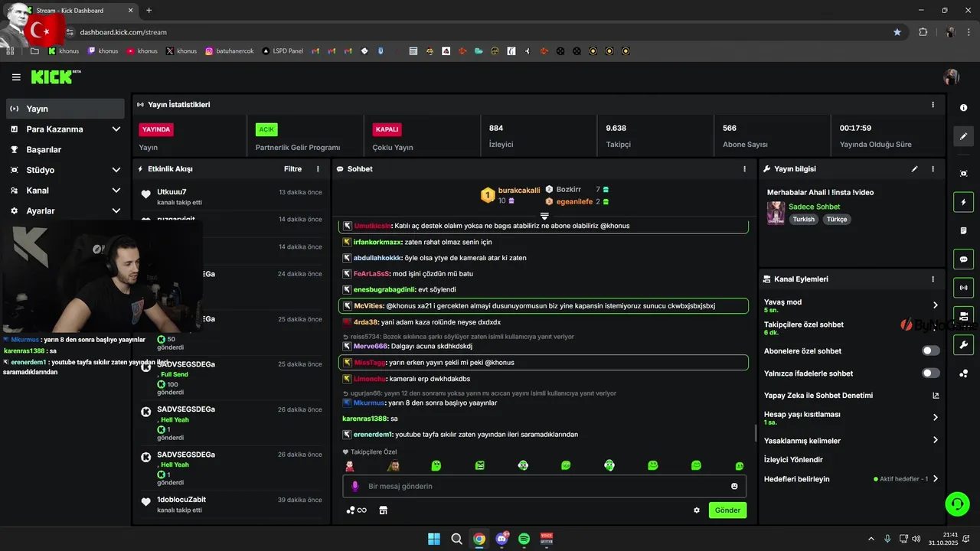
Task: Select the Utkuuu7 follow event row
Action: 232,197
